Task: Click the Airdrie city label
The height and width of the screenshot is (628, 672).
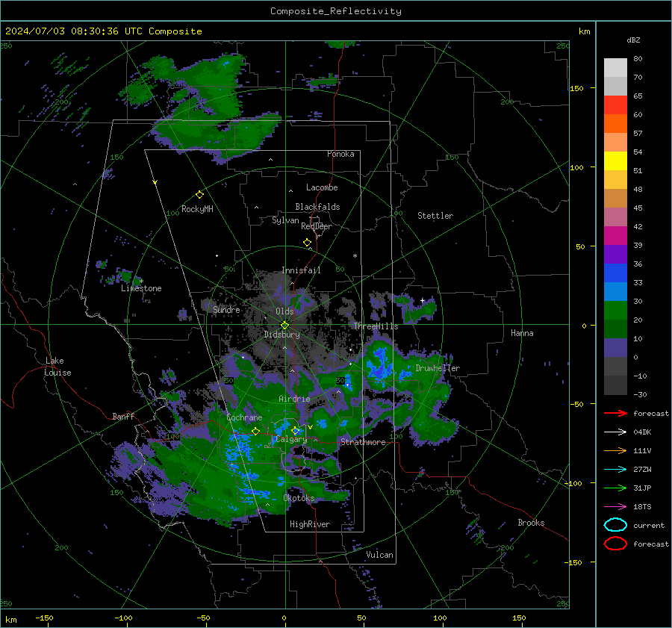Action: [294, 399]
